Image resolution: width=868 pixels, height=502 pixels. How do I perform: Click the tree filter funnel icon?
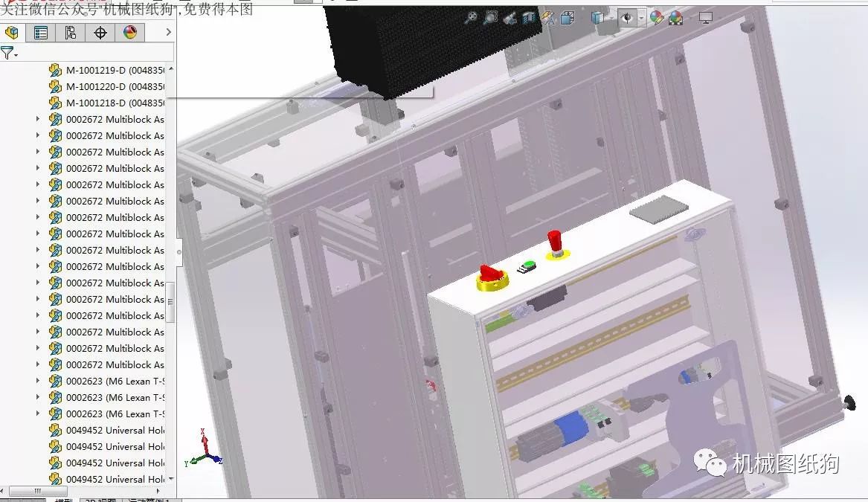point(7,53)
